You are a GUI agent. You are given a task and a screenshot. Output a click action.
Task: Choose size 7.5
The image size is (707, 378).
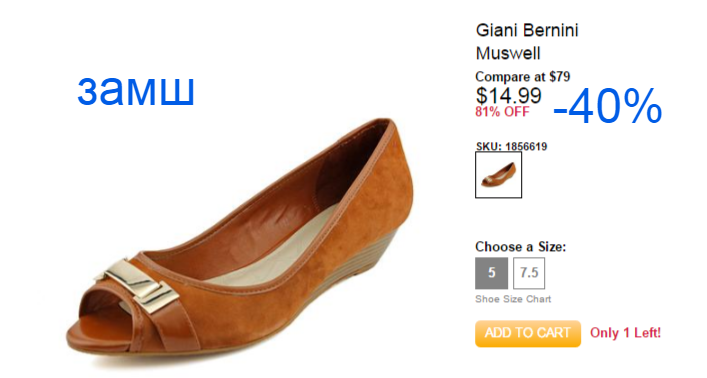[x=529, y=273]
